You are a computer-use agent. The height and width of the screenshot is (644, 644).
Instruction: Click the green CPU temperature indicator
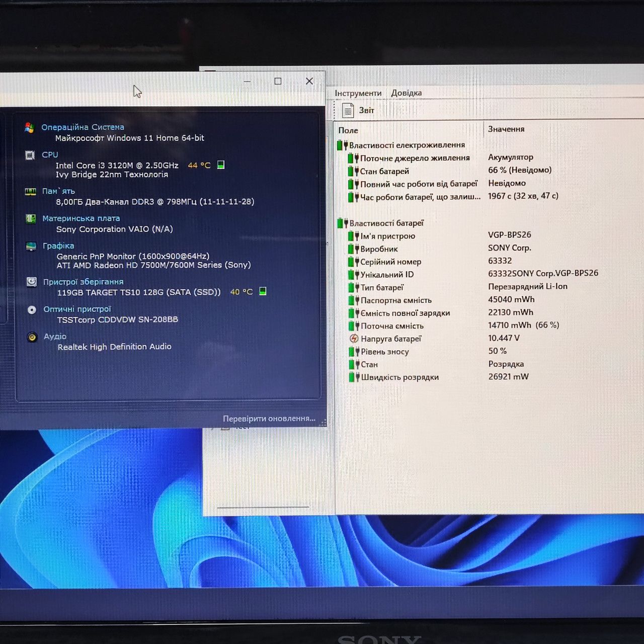pyautogui.click(x=220, y=165)
